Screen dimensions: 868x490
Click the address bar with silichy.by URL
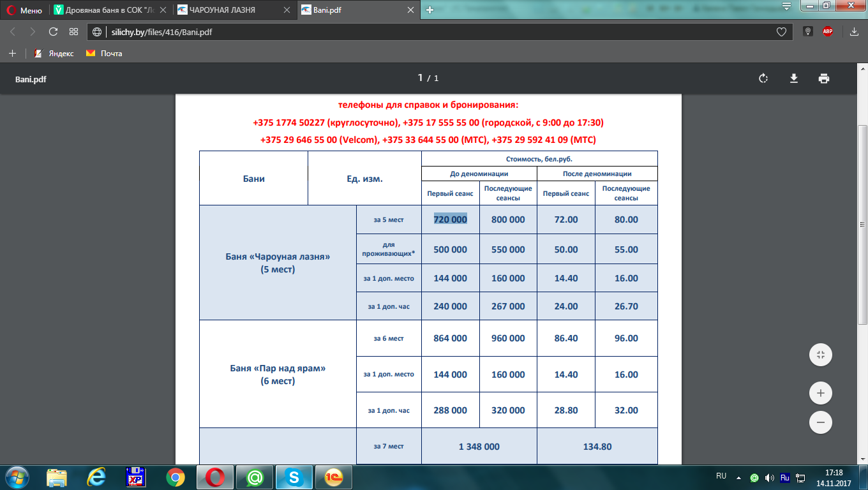point(434,32)
